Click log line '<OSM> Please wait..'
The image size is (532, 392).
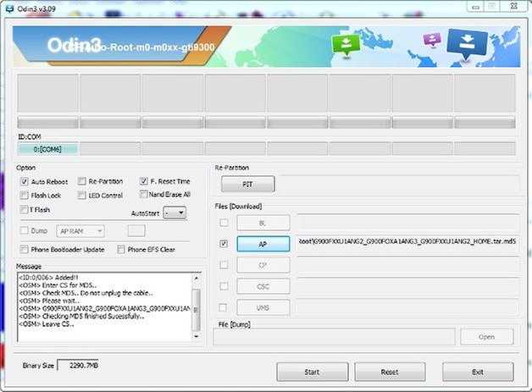[x=49, y=301]
